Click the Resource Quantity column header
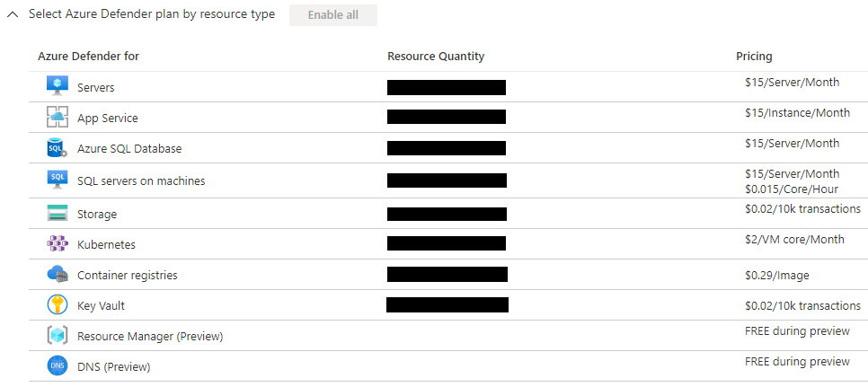868x387 pixels. pyautogui.click(x=436, y=56)
